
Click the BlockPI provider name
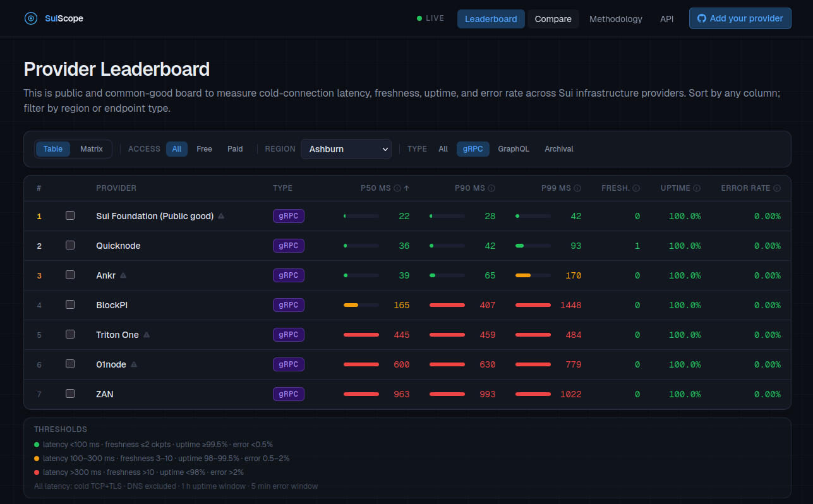click(112, 305)
